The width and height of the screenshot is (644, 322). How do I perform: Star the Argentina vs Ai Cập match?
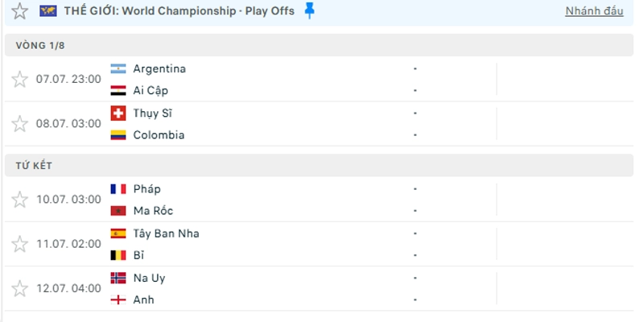(19, 79)
